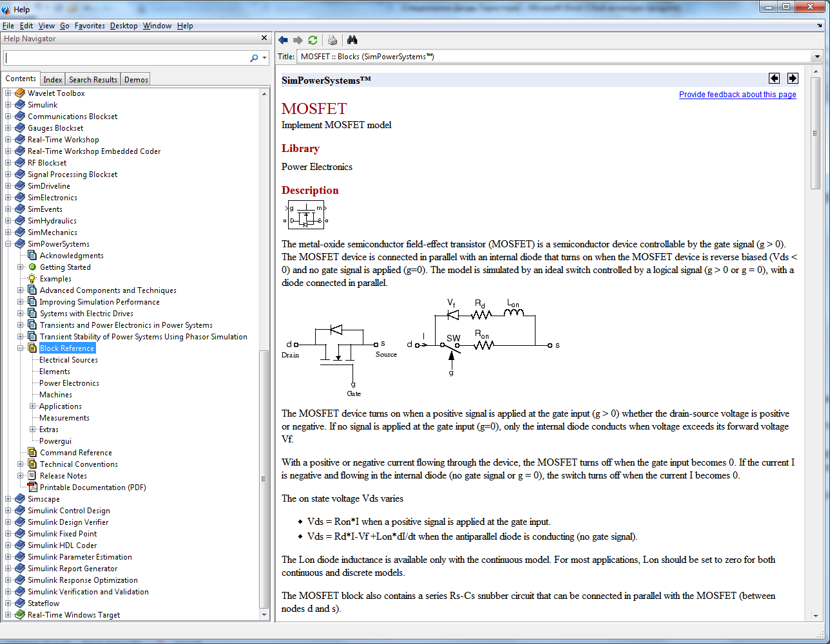
Task: Select the Contents tab
Action: (x=21, y=79)
